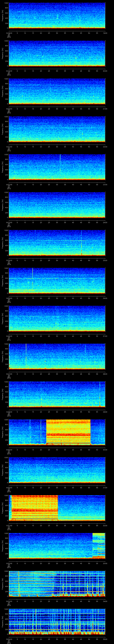
Task: Click the 19:00 end time label
Action: (105, 33)
